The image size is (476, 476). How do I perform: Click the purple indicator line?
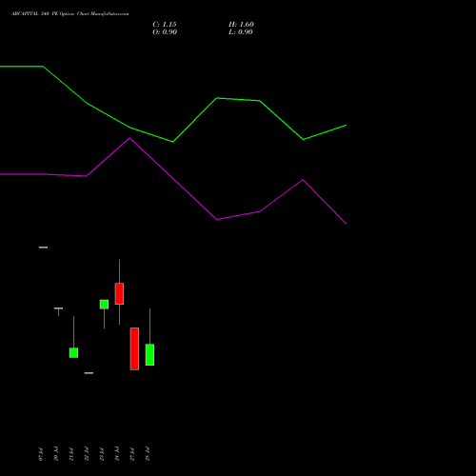(173, 181)
